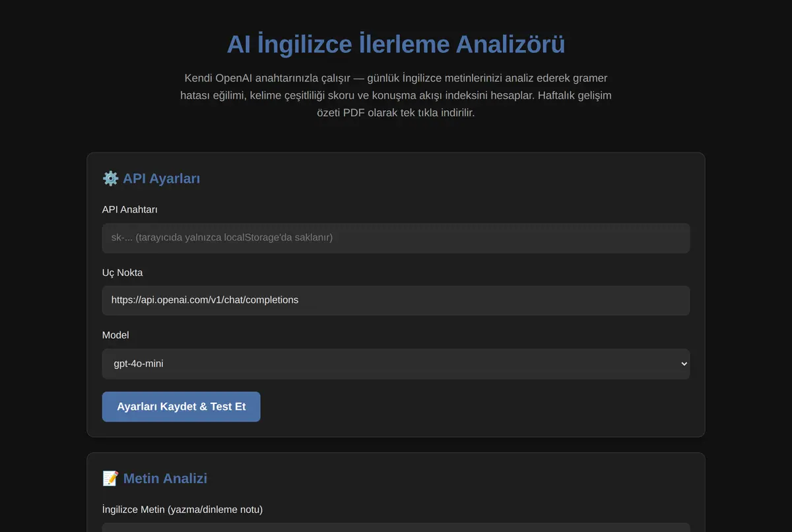Image resolution: width=792 pixels, height=532 pixels.
Task: Click the API Anahtarı input field
Action: point(396,238)
